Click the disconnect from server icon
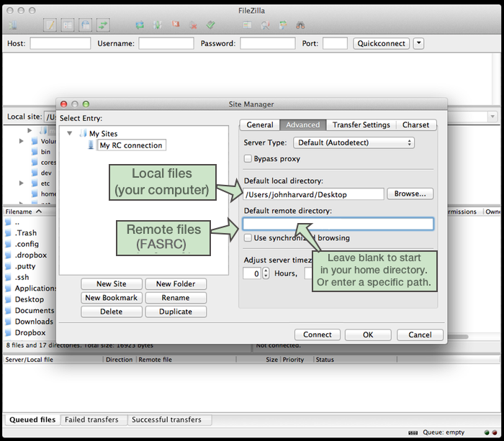Screen dimensions: 504x441 (x=193, y=25)
